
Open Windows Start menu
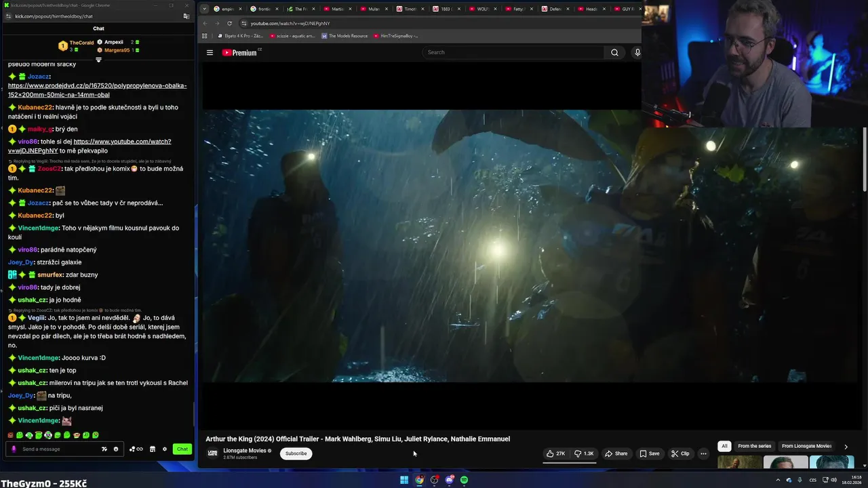point(404,480)
